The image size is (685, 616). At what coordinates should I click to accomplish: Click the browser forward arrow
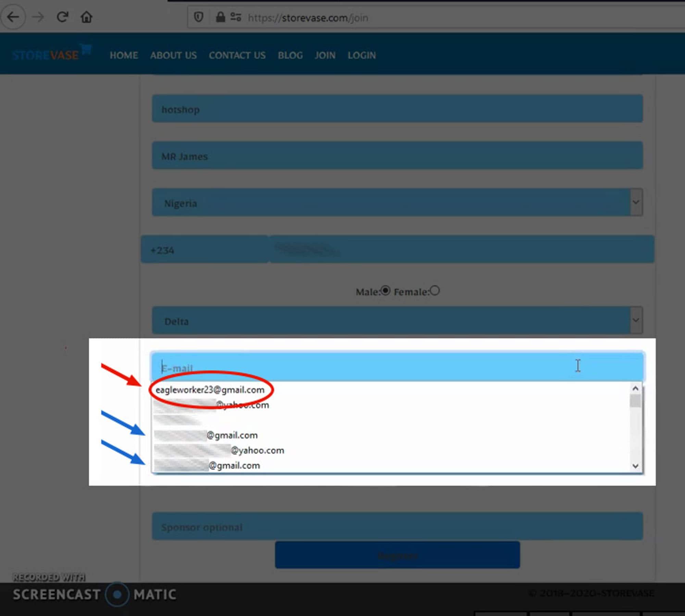tap(38, 17)
